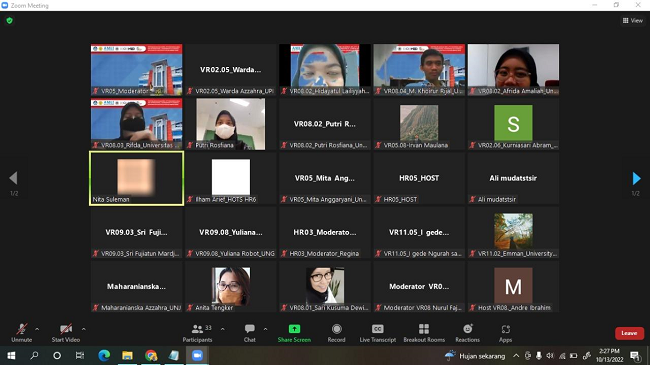
Task: Open the notification center icon
Action: point(635,355)
